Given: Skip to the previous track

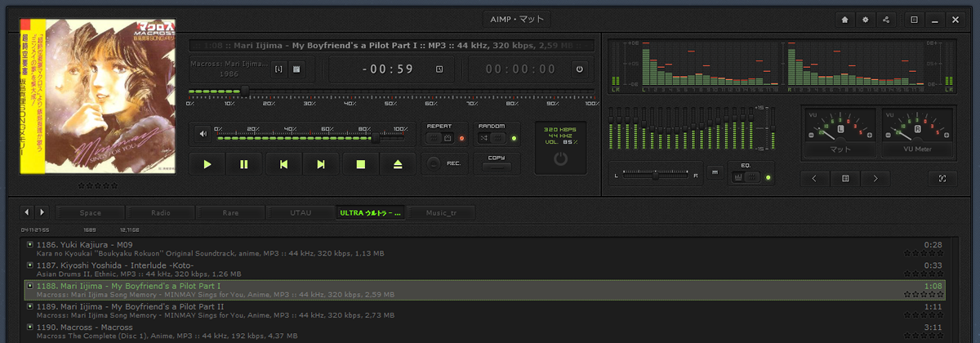Looking at the screenshot, I should (283, 164).
